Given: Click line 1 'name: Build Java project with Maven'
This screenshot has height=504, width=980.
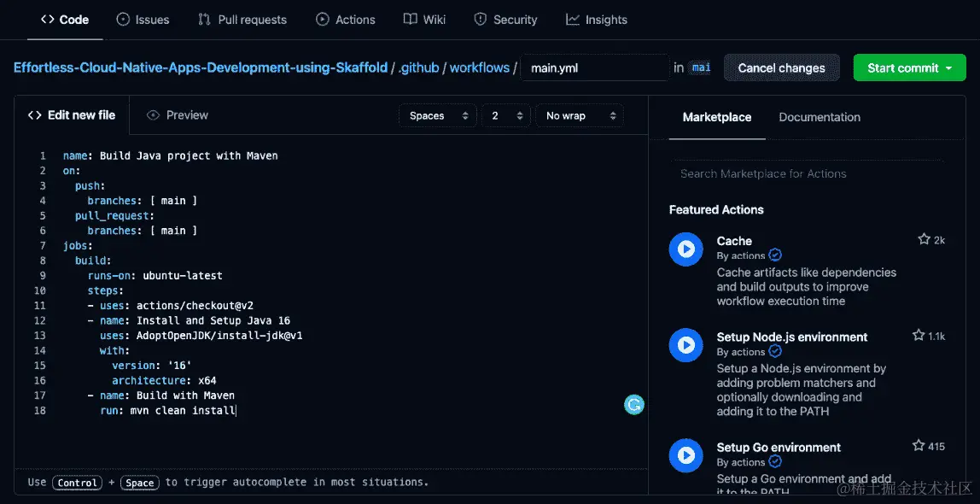Looking at the screenshot, I should click(170, 155).
